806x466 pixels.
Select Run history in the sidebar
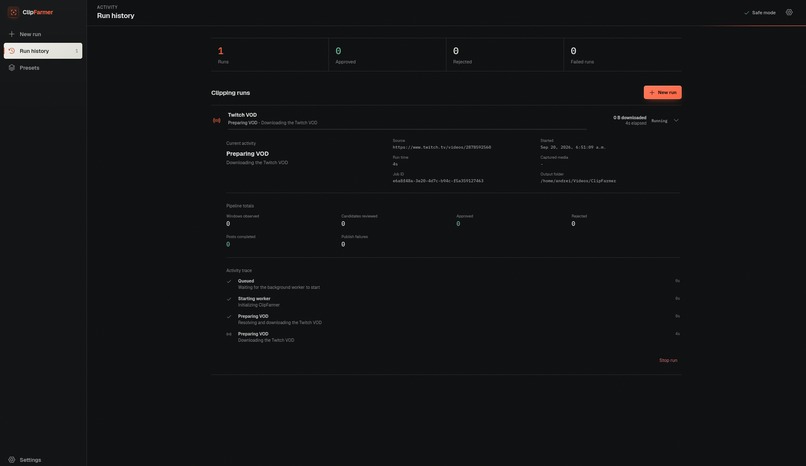pyautogui.click(x=43, y=51)
